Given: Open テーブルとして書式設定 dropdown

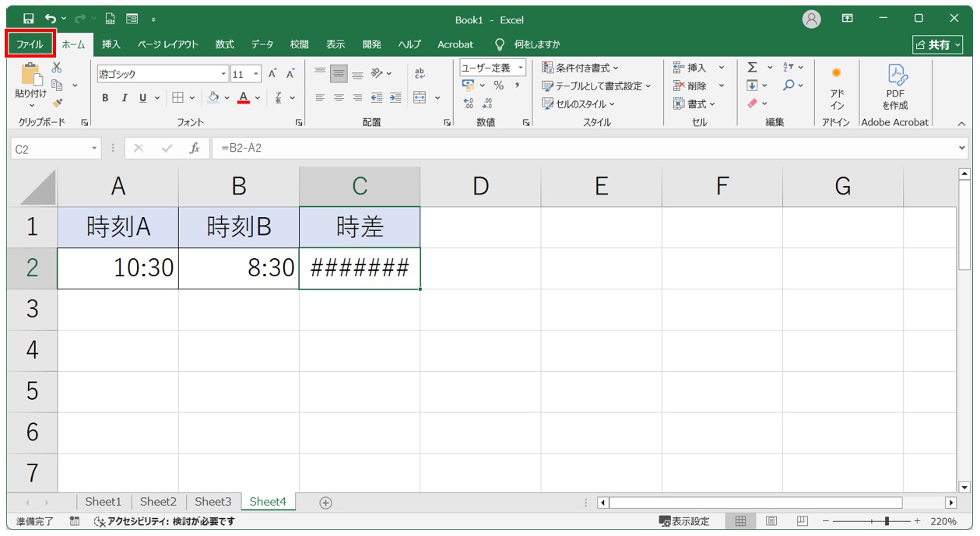Looking at the screenshot, I should [596, 86].
